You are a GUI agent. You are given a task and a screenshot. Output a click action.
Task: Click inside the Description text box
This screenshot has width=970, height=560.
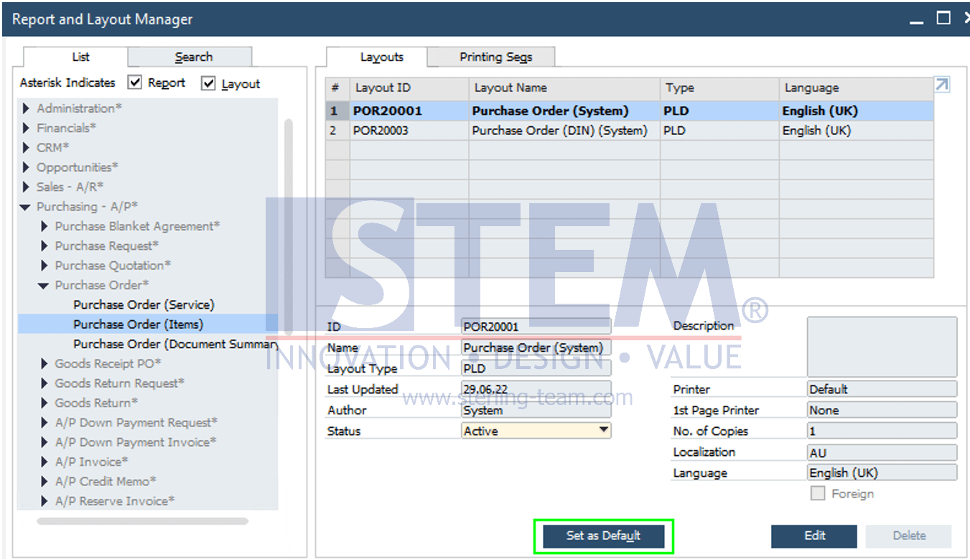tap(882, 348)
